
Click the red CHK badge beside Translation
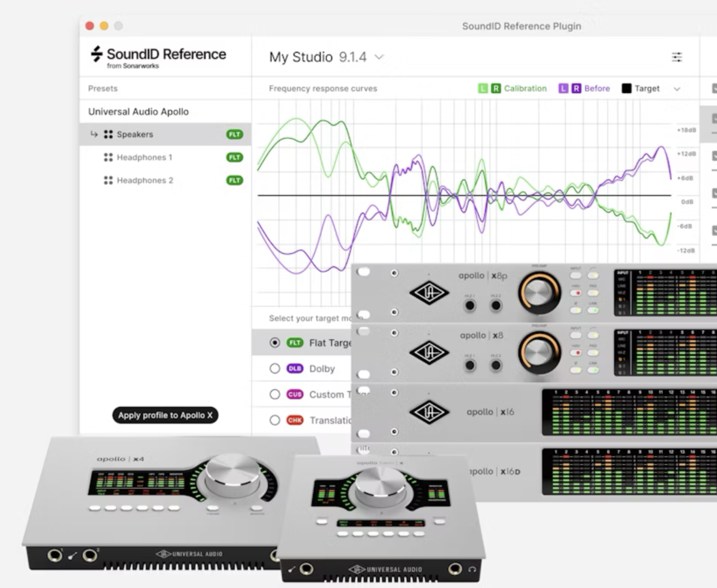point(295,420)
